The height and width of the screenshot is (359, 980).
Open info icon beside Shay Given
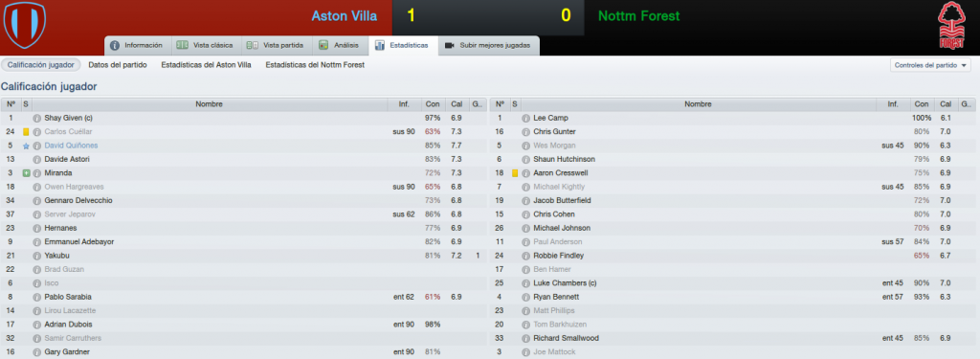coord(37,118)
